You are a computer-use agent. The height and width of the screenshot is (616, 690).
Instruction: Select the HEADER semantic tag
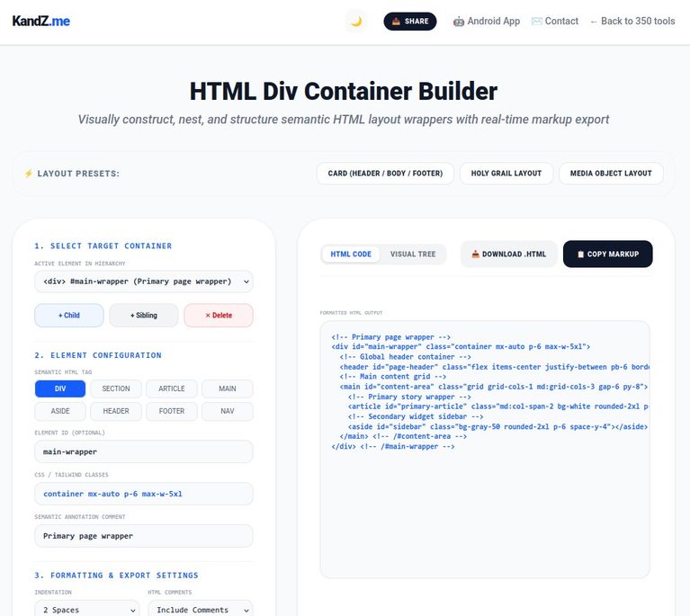(x=116, y=411)
